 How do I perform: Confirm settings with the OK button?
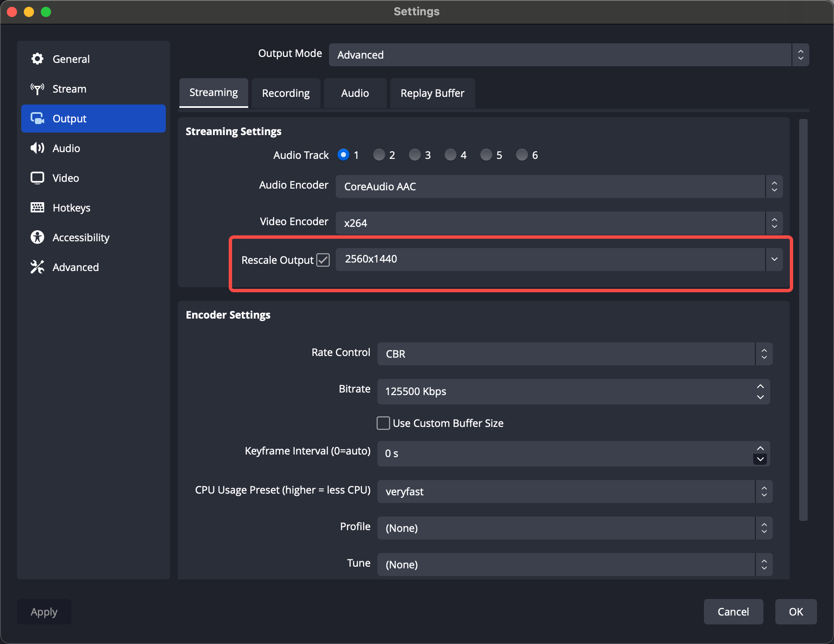(x=795, y=612)
